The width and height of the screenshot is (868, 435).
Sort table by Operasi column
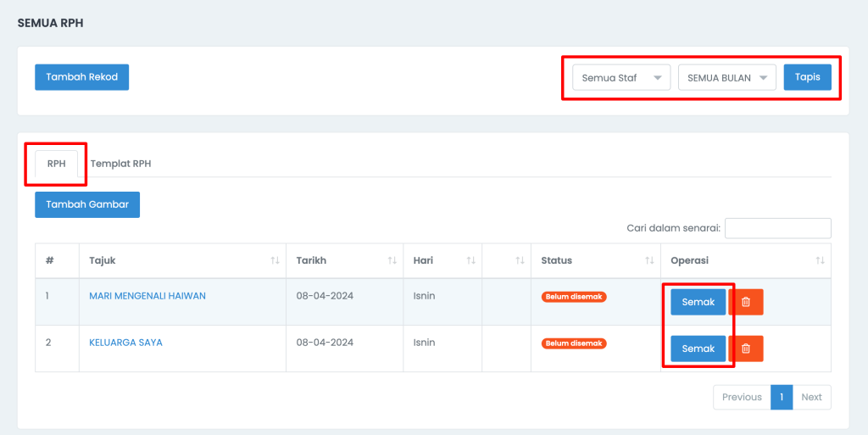820,260
